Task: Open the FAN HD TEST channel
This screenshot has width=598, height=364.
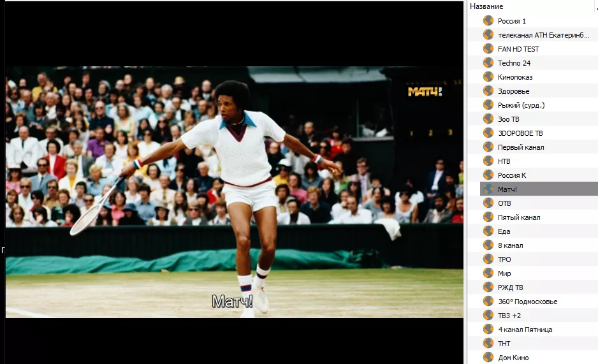Action: 518,49
